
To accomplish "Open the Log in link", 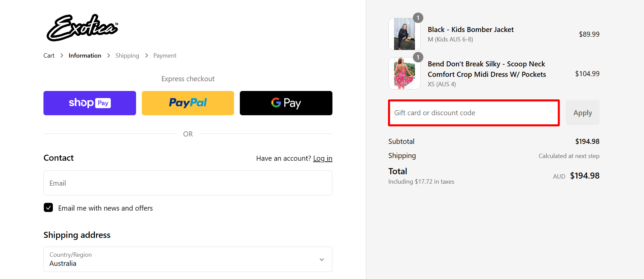I will (x=322, y=158).
